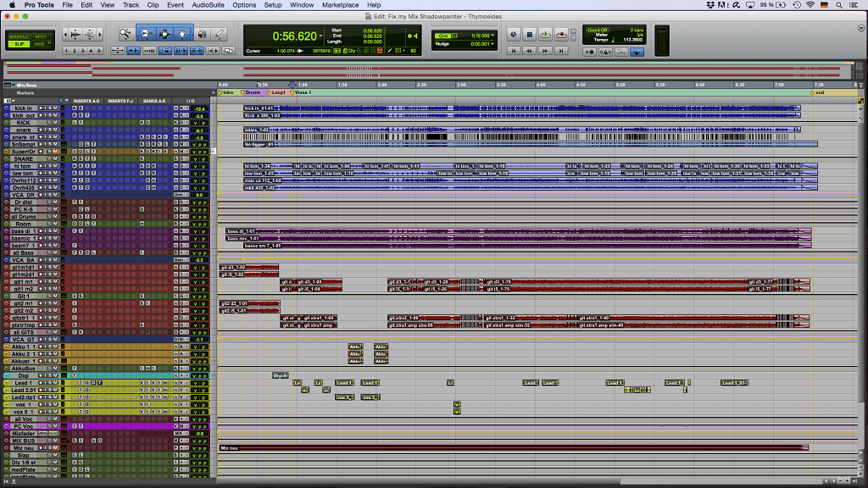The height and width of the screenshot is (488, 868).
Task: Open the Grid value dropdown
Action: pos(492,36)
